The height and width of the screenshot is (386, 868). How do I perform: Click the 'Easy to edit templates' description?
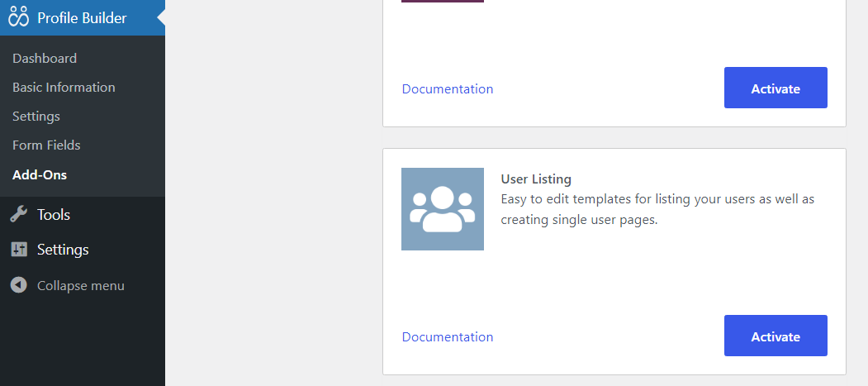tap(657, 209)
